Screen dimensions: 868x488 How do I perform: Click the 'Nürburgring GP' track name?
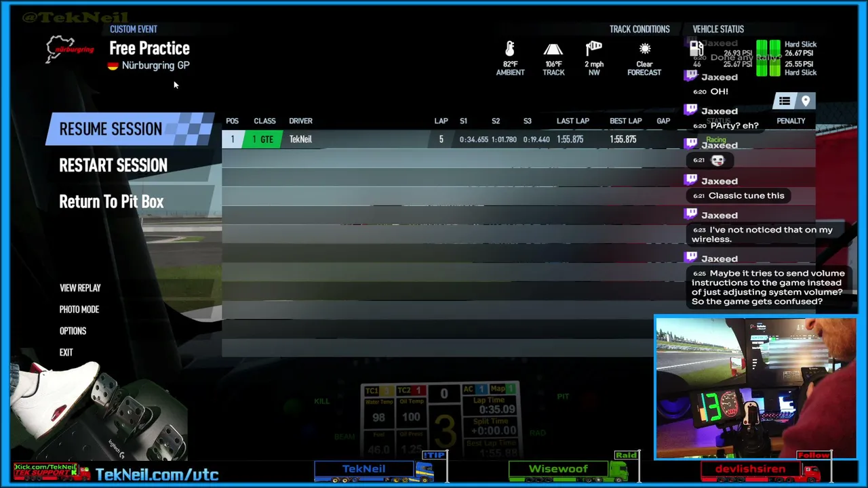pos(156,66)
